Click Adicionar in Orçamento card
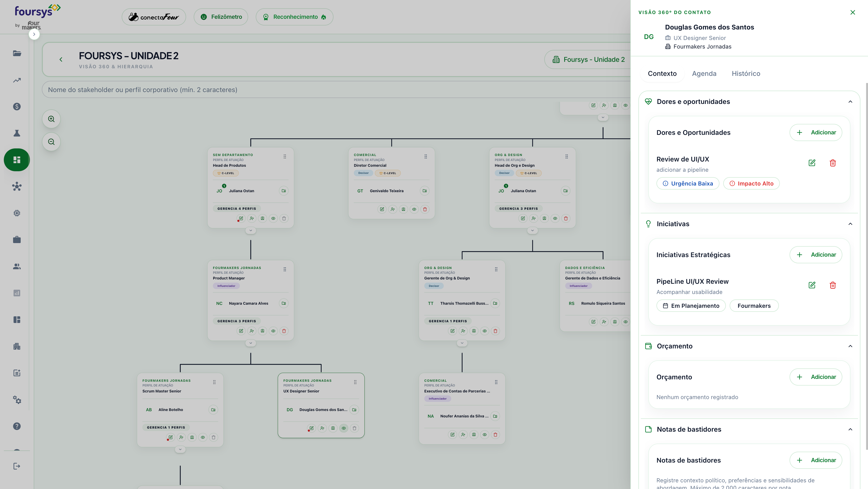This screenshot has width=868, height=489. pyautogui.click(x=816, y=377)
